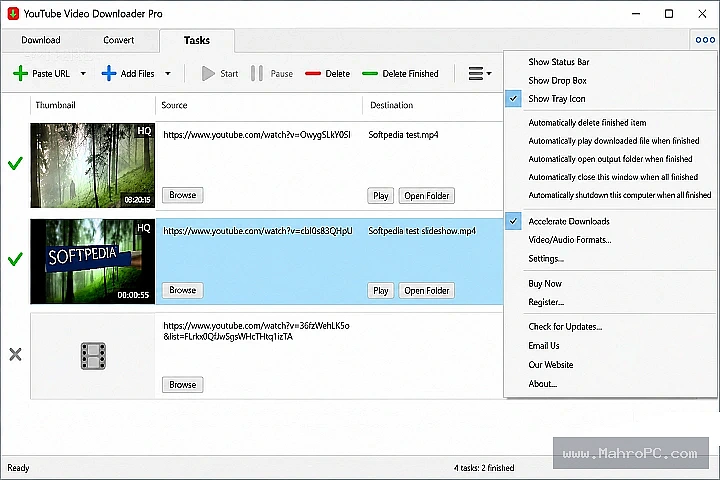Click the app logo in title bar
The width and height of the screenshot is (720, 480).
pyautogui.click(x=13, y=13)
